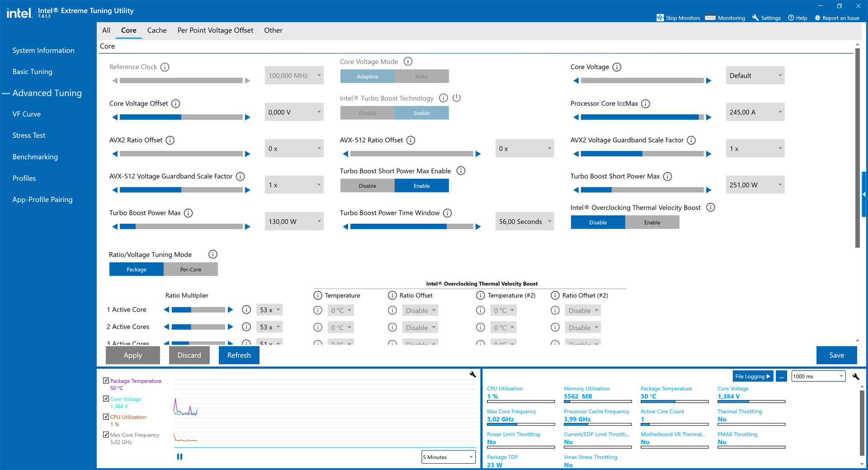Open info for Turbo Boost Power Time Window
The image size is (868, 470).
tap(447, 213)
